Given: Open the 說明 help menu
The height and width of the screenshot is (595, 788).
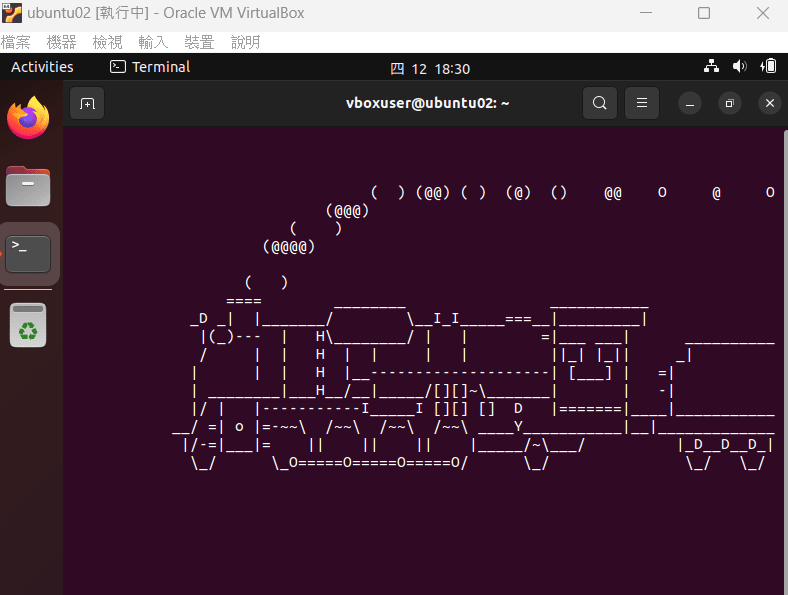Looking at the screenshot, I should [245, 42].
